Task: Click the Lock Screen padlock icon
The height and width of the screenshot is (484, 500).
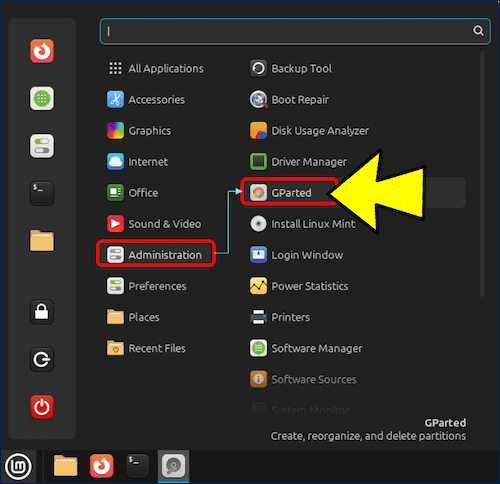Action: point(42,312)
